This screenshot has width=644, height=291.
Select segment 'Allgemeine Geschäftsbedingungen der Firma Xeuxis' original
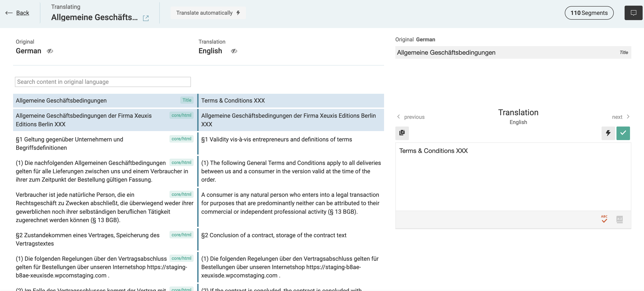[x=104, y=120]
